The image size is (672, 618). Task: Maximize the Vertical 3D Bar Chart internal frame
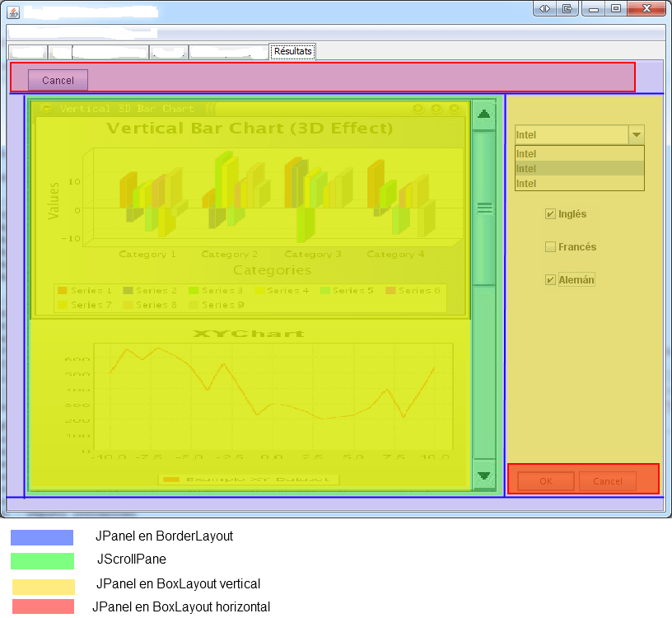436,108
